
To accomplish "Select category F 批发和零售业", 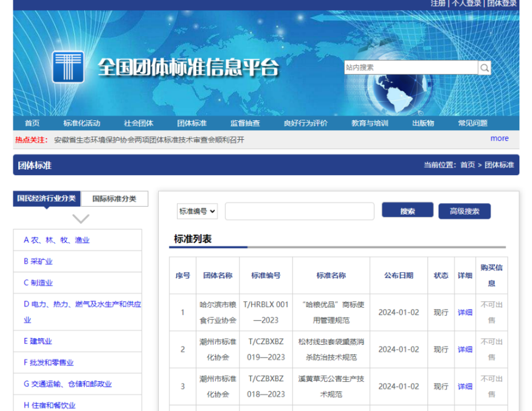I will [x=49, y=362].
